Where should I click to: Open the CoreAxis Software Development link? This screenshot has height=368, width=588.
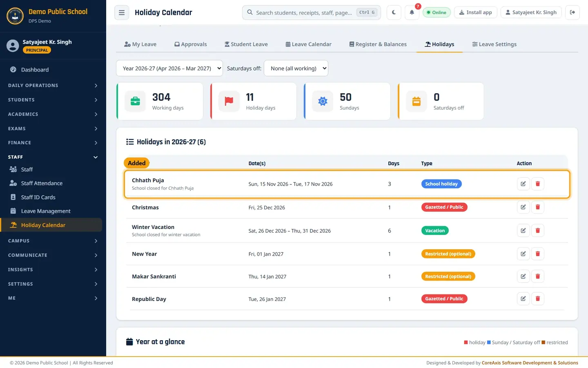[x=530, y=363]
